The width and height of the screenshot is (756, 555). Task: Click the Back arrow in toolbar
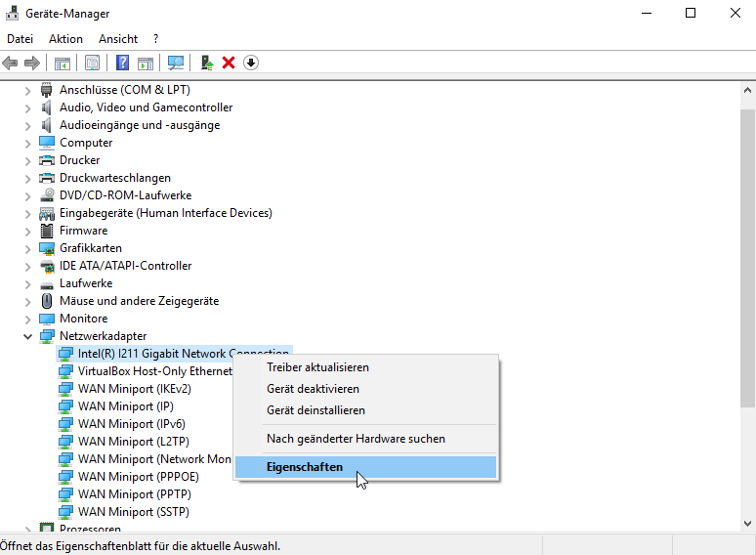pos(11,63)
